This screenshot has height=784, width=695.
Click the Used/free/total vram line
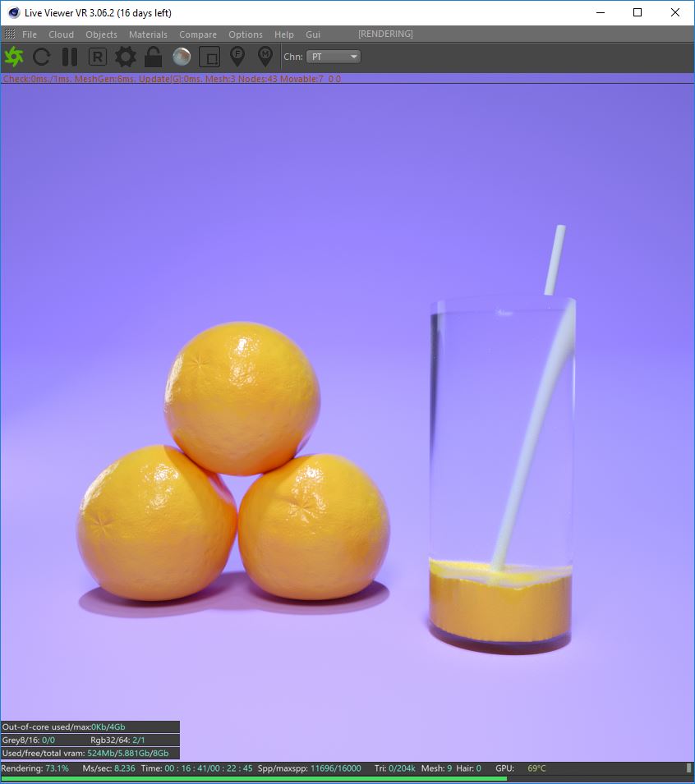90,753
